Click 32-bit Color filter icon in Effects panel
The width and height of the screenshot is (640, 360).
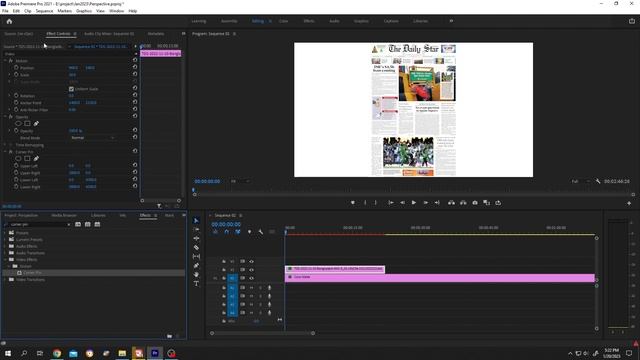[87, 224]
